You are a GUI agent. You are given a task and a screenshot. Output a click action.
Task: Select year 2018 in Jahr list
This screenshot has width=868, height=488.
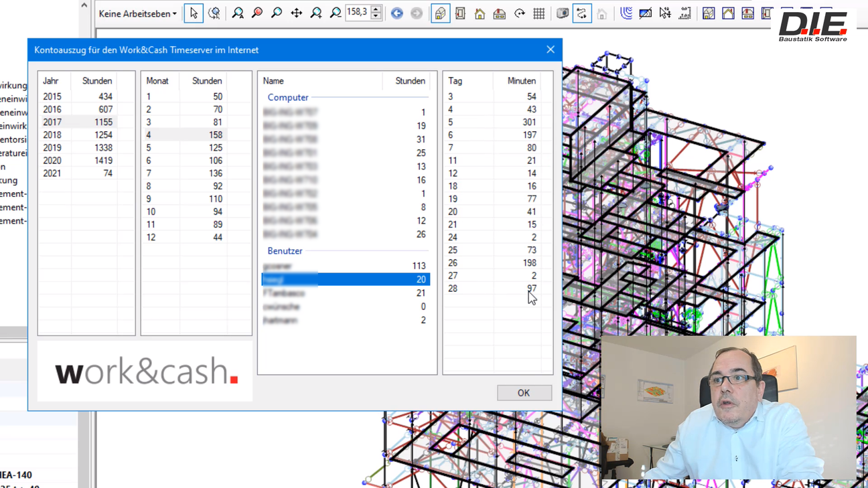click(x=52, y=135)
